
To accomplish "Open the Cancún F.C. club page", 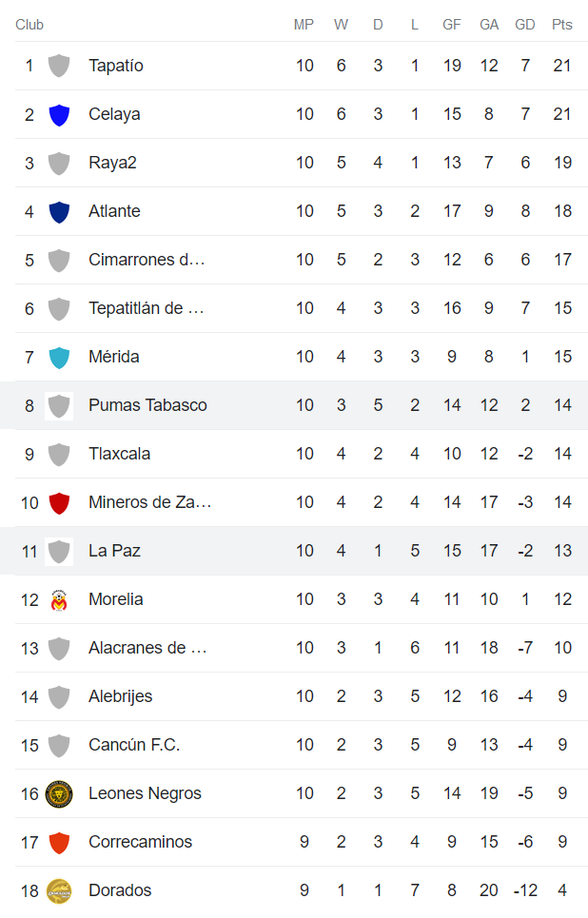I will tap(134, 746).
